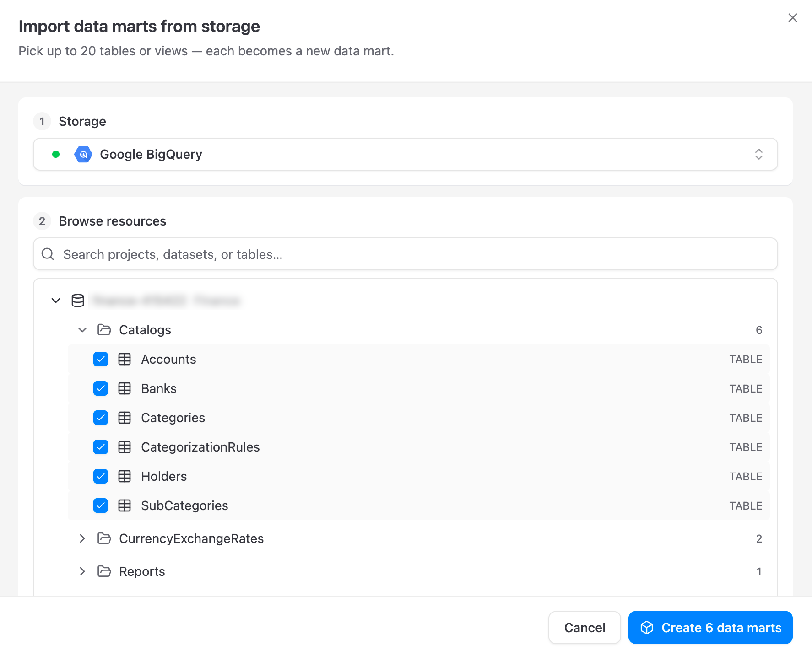
Task: Select the Reports dataset label
Action: tap(142, 571)
